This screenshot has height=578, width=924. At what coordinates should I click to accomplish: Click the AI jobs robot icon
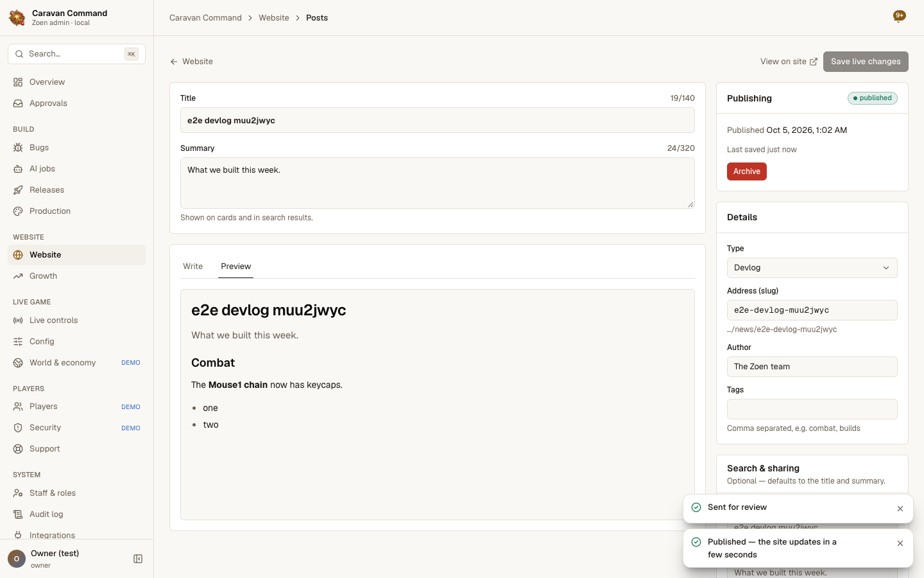point(18,169)
